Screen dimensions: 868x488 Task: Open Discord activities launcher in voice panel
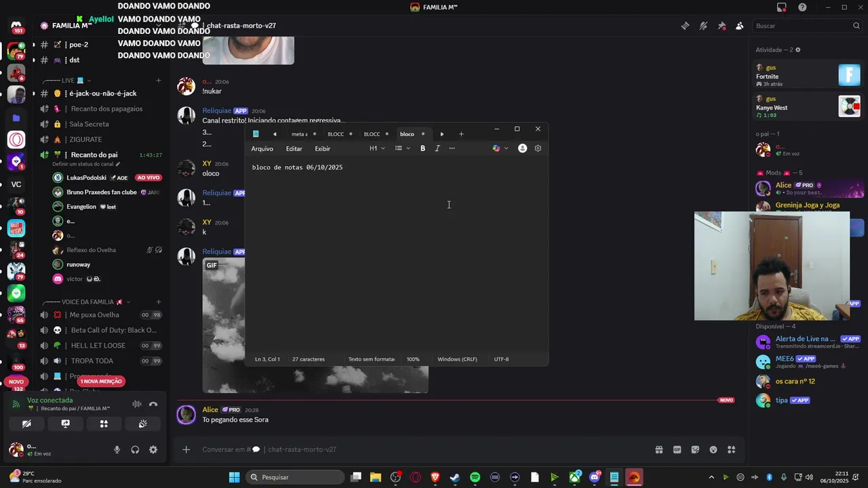pos(104,424)
